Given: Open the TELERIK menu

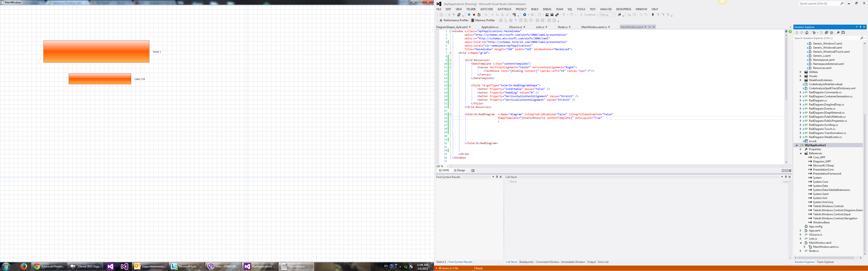Looking at the screenshot, I should (x=471, y=9).
